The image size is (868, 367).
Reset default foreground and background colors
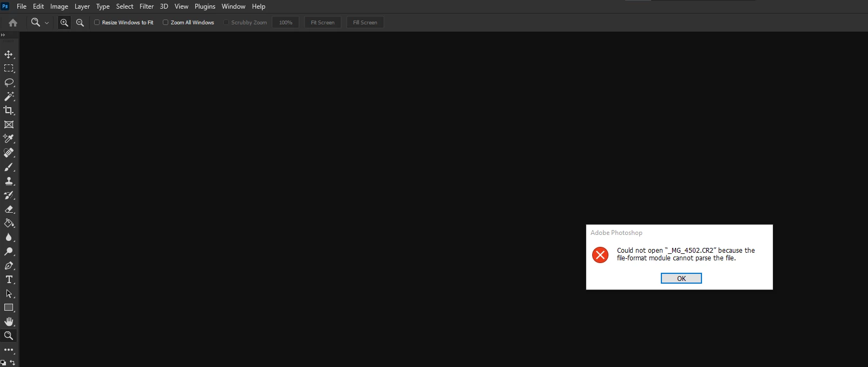pyautogui.click(x=3, y=362)
